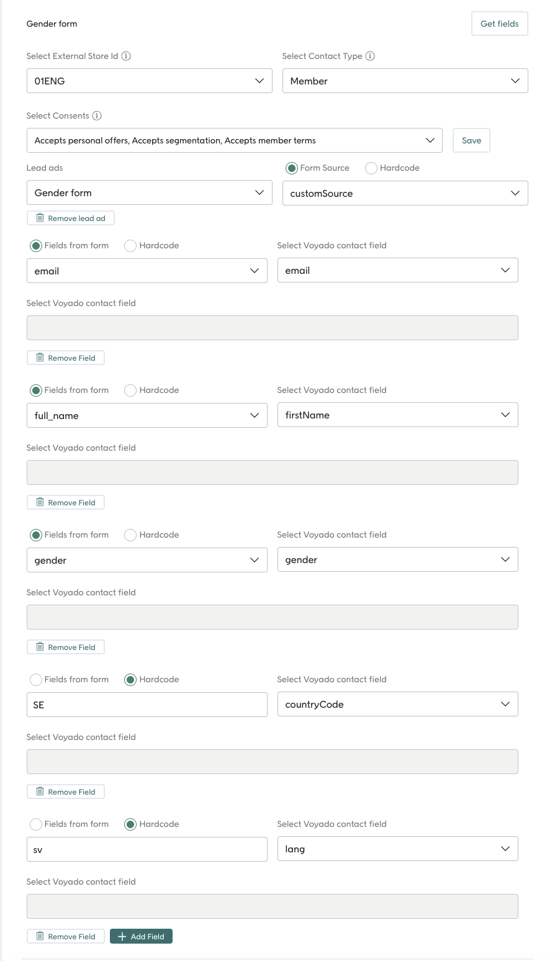Click trash icon under the full_name mapping
This screenshot has height=961, width=560.
coord(40,502)
